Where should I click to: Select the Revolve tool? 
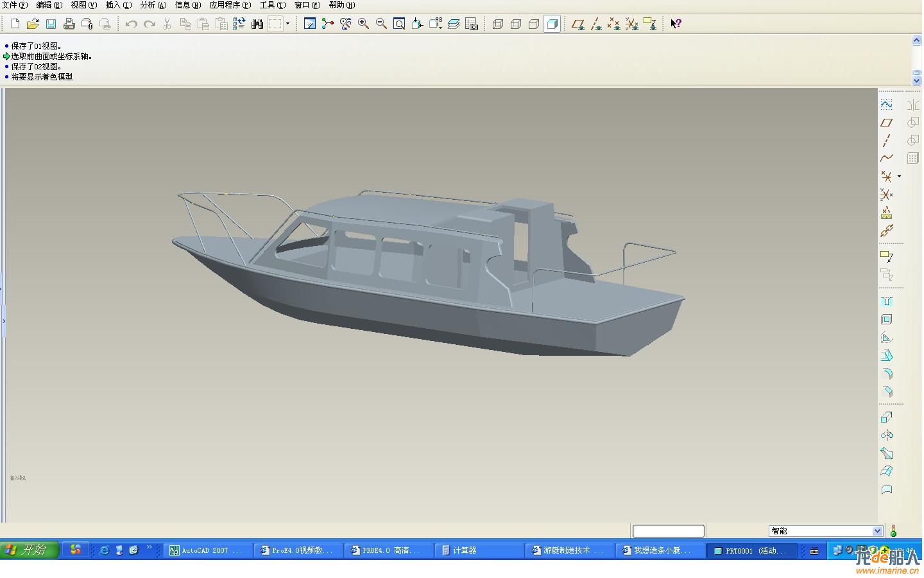point(887,435)
